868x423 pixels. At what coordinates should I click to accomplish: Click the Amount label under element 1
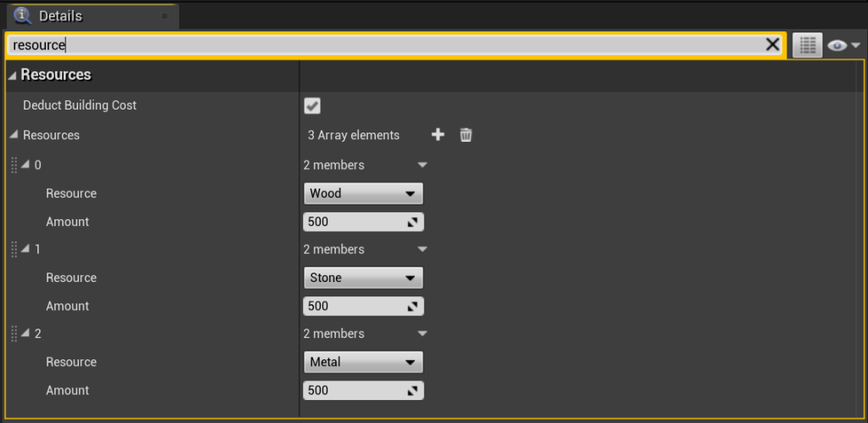click(x=67, y=306)
